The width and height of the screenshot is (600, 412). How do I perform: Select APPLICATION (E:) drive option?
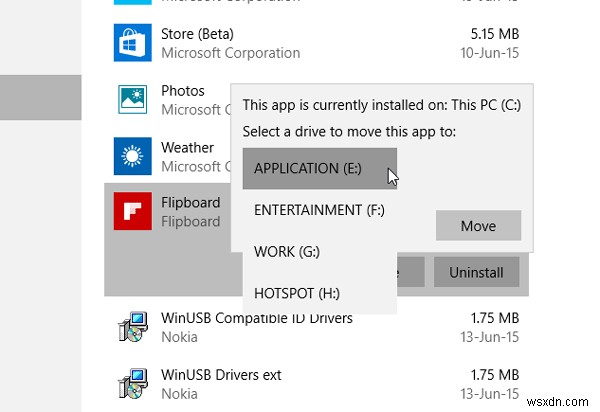pos(320,168)
